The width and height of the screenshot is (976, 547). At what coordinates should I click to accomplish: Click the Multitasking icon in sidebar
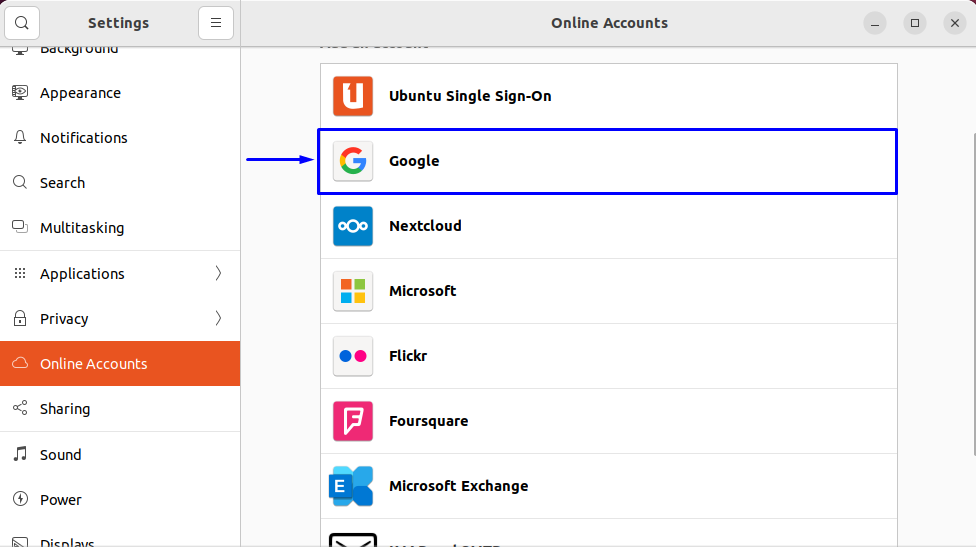(x=20, y=227)
